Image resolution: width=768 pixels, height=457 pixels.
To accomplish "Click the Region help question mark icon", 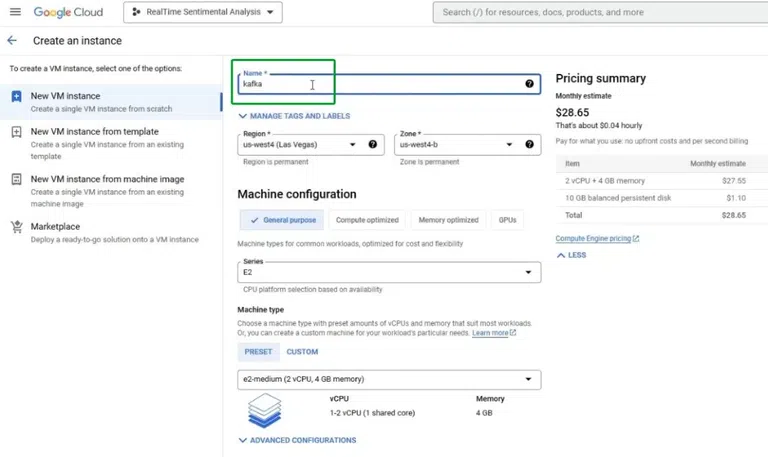I will click(373, 145).
